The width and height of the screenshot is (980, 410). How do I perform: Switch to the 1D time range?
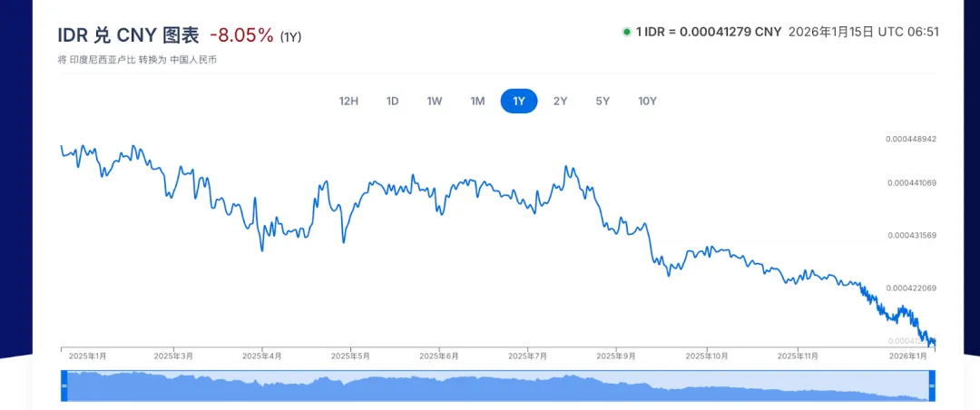(x=392, y=101)
